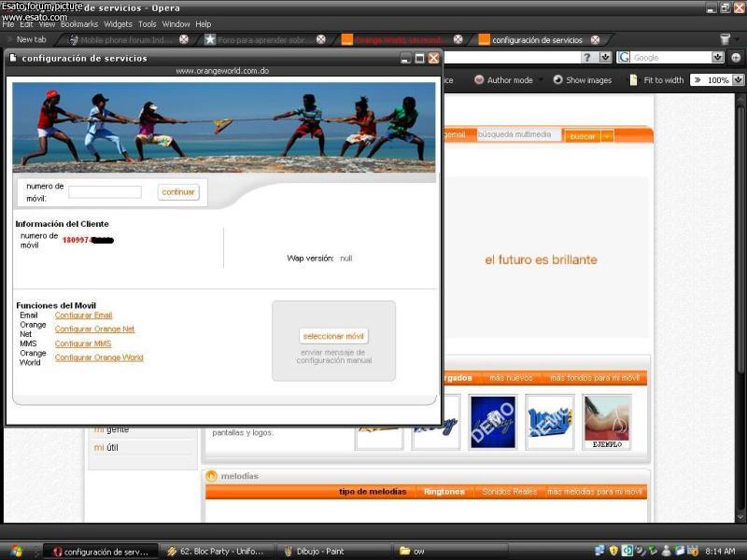Open the closed tabs trash icon
The height and width of the screenshot is (560, 747).
point(726,39)
